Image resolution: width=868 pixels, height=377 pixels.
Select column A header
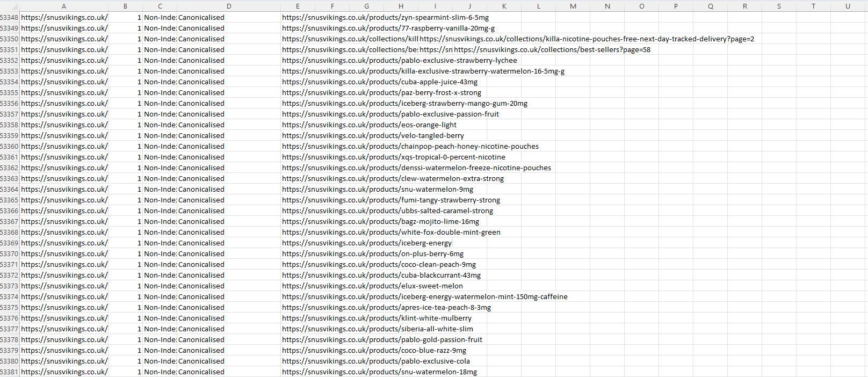click(x=64, y=6)
